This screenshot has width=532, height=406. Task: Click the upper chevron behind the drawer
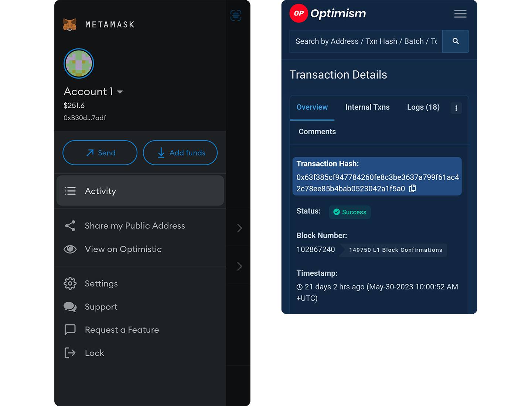[x=239, y=228]
